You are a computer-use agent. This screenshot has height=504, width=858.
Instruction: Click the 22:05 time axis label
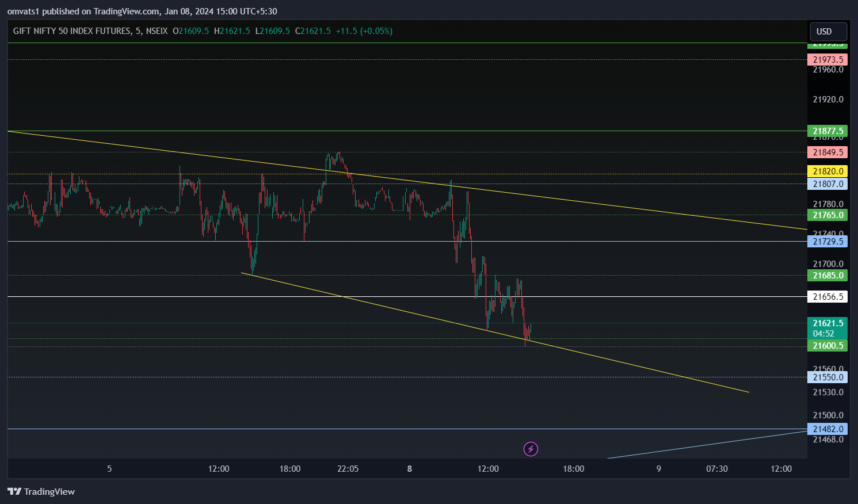coord(348,469)
